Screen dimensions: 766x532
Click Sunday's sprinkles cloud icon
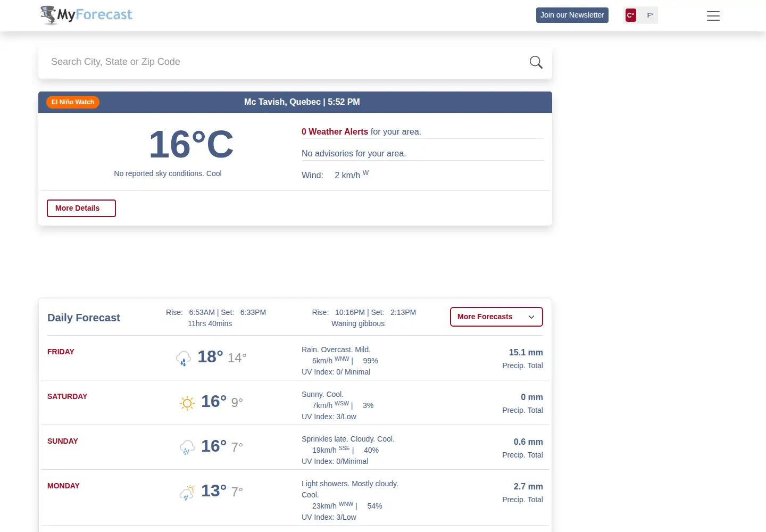(x=187, y=447)
